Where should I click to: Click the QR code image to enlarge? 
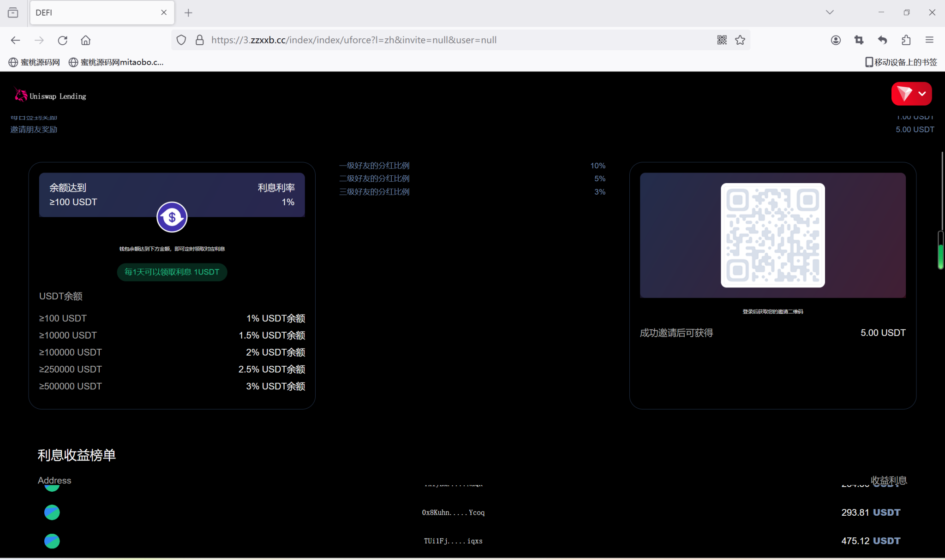coord(772,235)
